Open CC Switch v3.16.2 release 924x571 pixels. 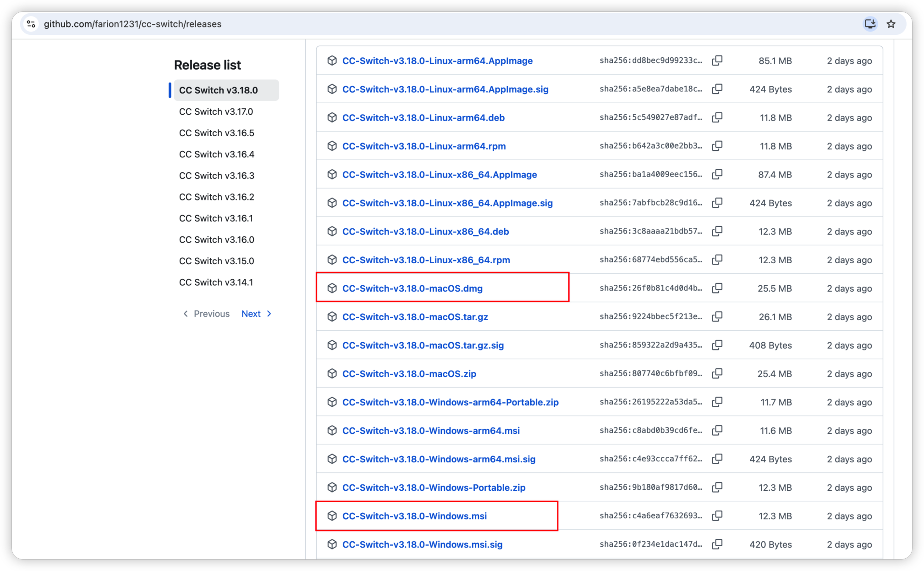tap(217, 197)
